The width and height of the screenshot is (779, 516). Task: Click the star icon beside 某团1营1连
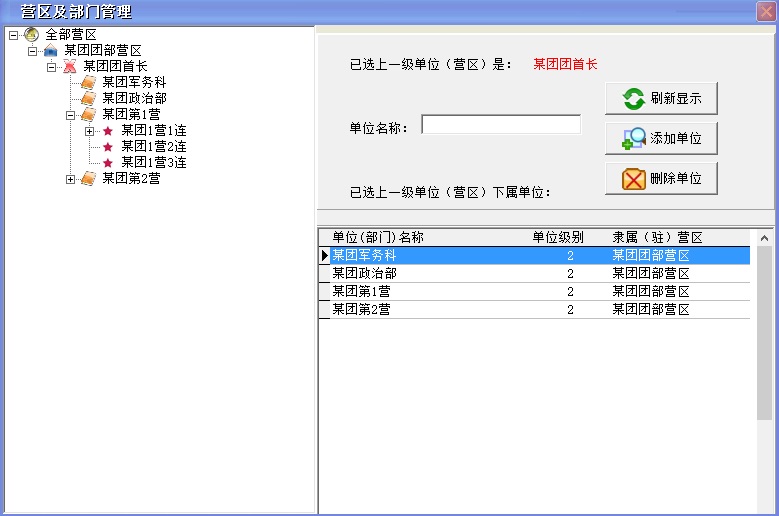coord(108,131)
